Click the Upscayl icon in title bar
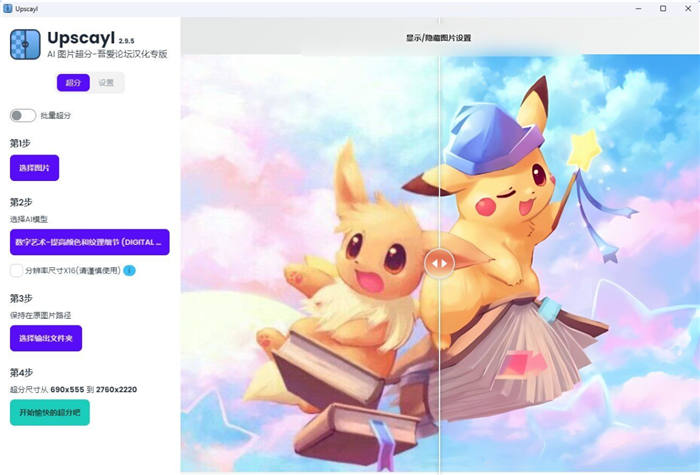This screenshot has height=475, width=700. coord(7,8)
